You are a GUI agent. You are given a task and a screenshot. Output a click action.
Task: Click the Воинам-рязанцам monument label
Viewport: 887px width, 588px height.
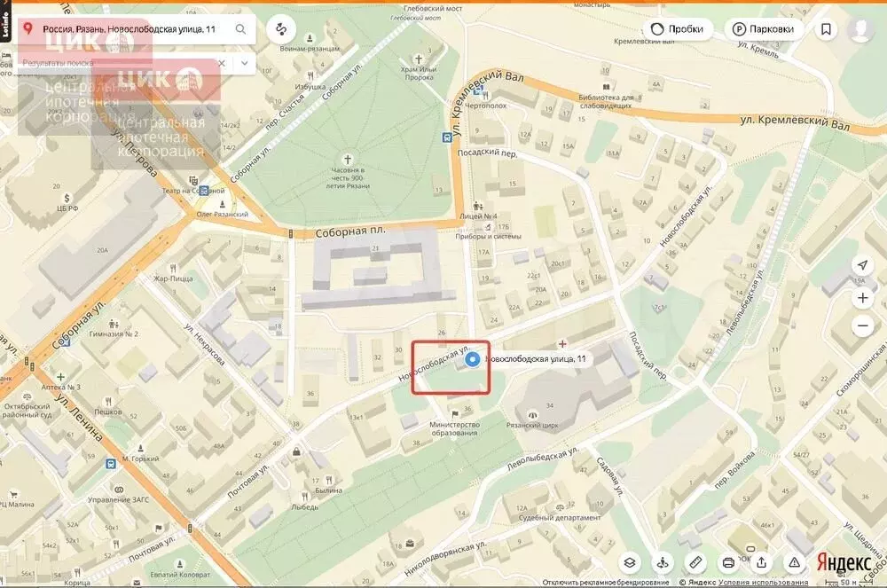(310, 49)
